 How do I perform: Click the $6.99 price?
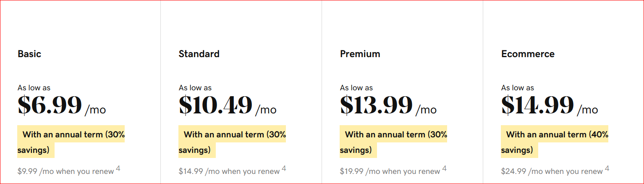pos(50,105)
